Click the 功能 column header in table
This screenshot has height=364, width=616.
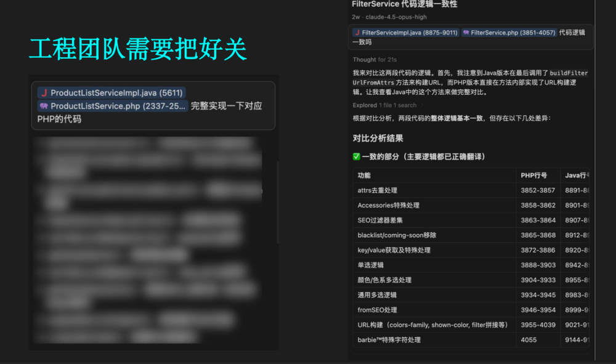coord(364,176)
